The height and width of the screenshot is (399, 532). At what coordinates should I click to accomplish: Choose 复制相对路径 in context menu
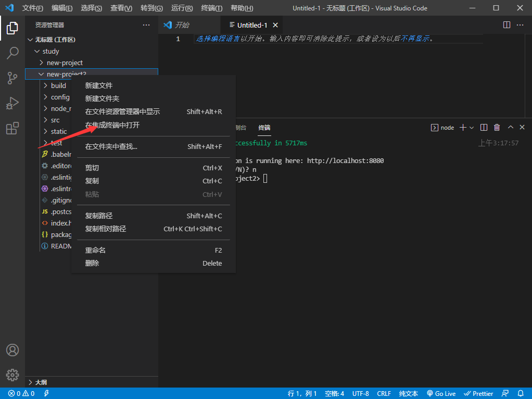click(x=154, y=229)
